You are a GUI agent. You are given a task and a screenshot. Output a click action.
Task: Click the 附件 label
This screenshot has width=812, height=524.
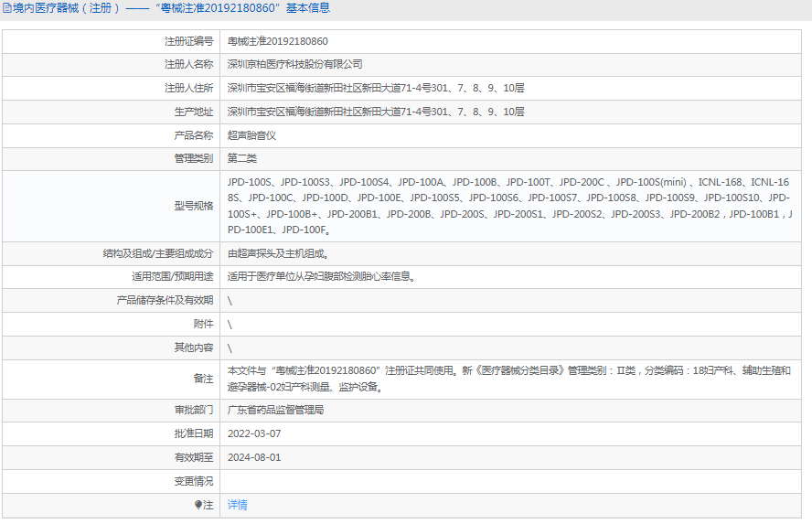click(203, 324)
